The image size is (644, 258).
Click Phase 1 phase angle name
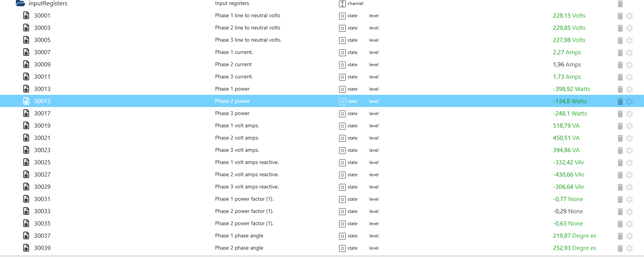point(239,236)
